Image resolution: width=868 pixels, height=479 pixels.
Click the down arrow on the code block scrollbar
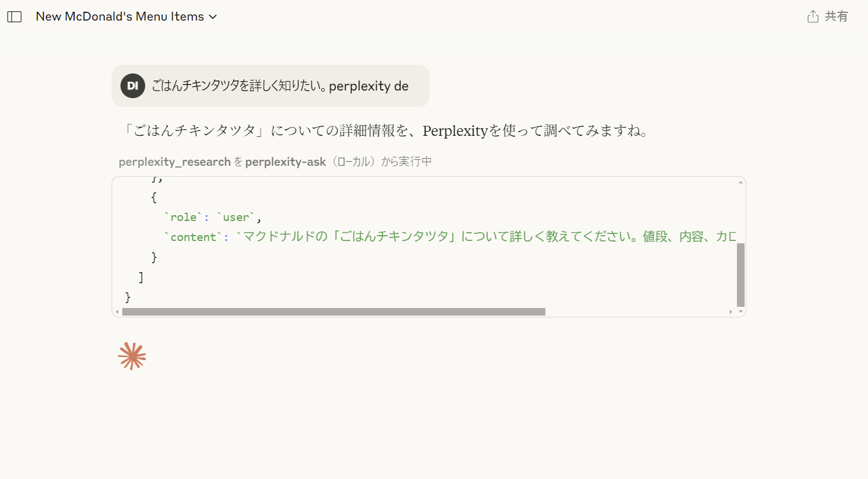click(739, 310)
